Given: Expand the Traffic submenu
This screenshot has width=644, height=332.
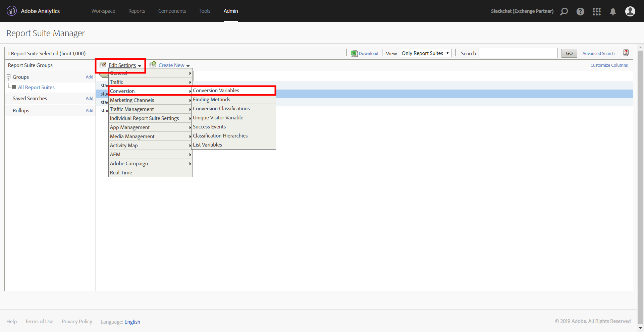Looking at the screenshot, I should [151, 82].
